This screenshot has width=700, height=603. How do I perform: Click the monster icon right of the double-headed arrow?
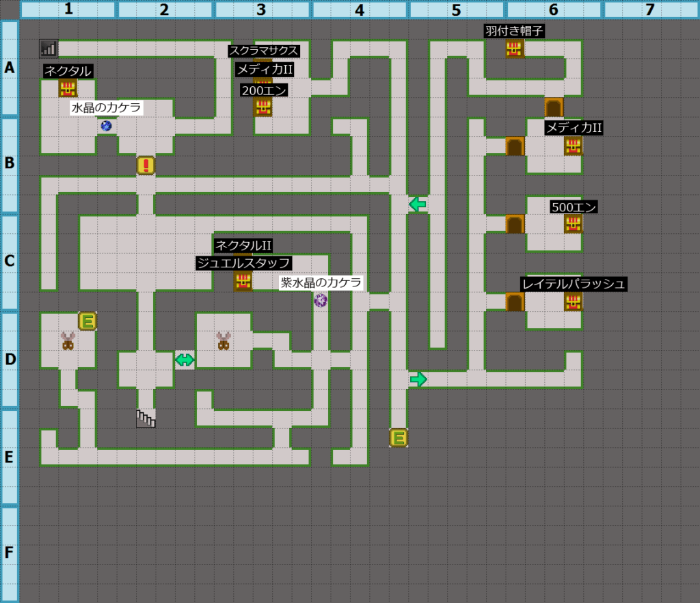pyautogui.click(x=223, y=340)
